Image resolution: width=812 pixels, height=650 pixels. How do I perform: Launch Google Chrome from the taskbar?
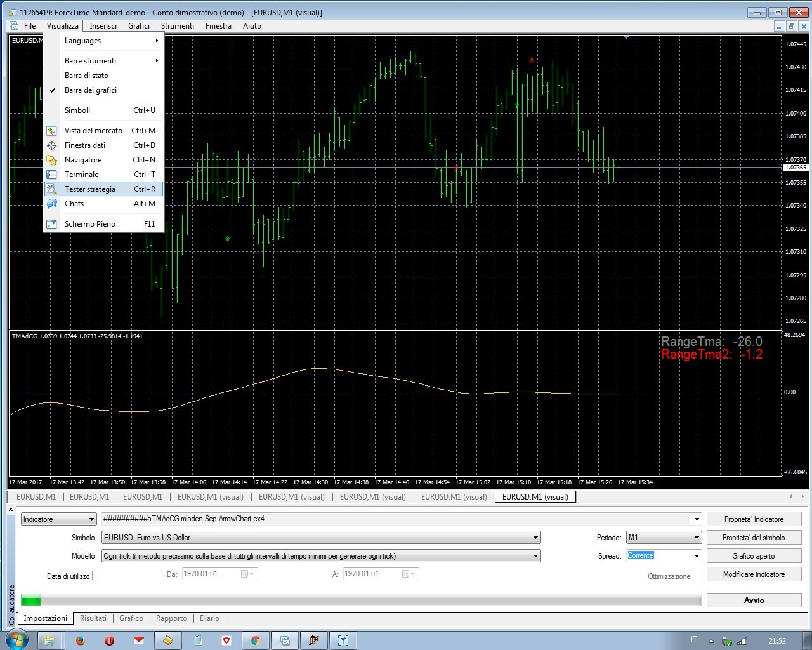click(256, 640)
